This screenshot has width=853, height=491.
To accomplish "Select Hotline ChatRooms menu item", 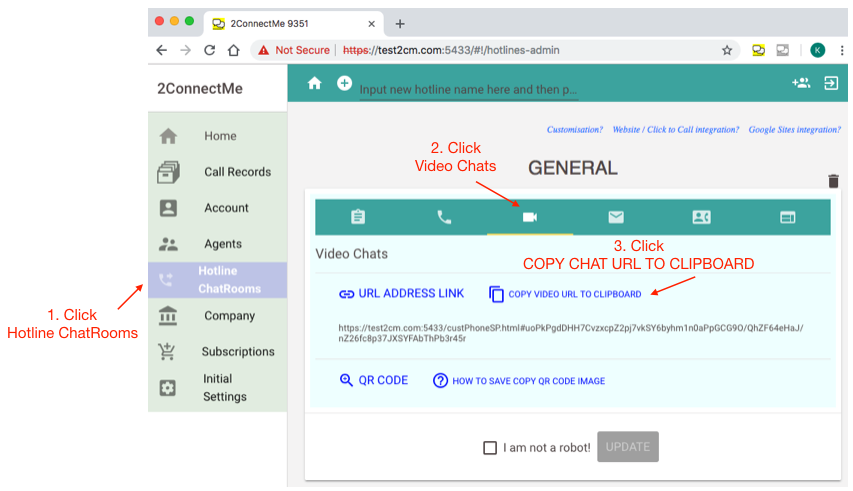I will [218, 279].
